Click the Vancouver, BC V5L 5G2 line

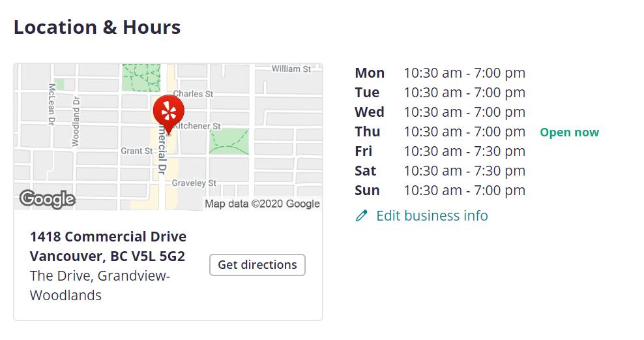coord(108,256)
